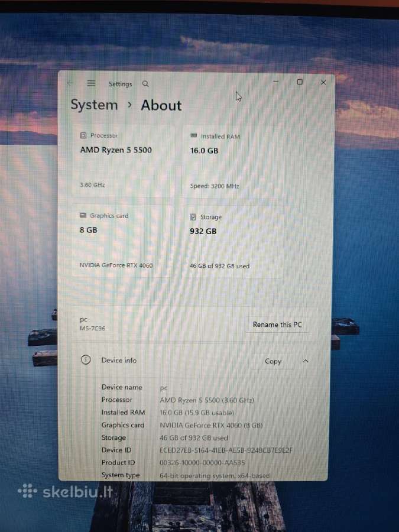Image resolution: width=399 pixels, height=532 pixels.
Task: Click the 16.0 GB (15.9 GB usable) value
Action: click(197, 413)
